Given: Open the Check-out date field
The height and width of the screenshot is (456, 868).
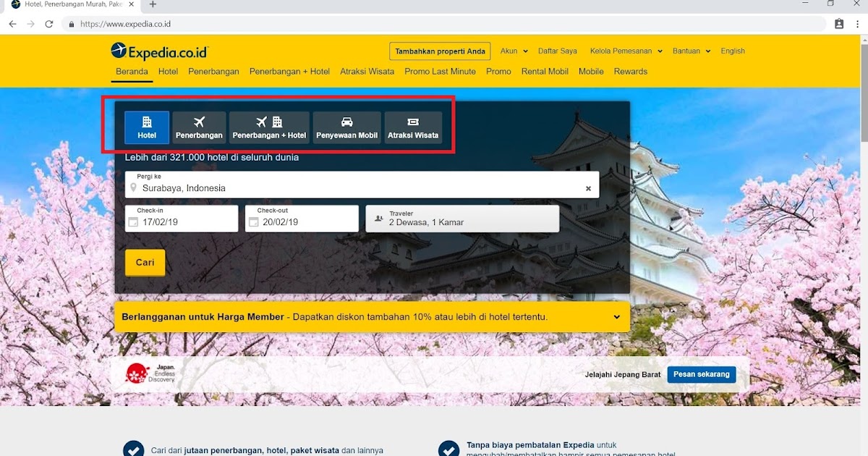Looking at the screenshot, I should [302, 219].
